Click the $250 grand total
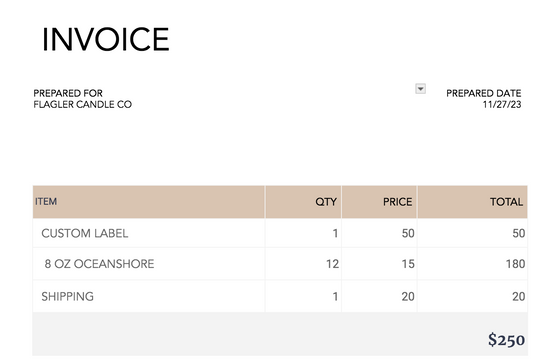This screenshot has height=361, width=550. [x=506, y=340]
